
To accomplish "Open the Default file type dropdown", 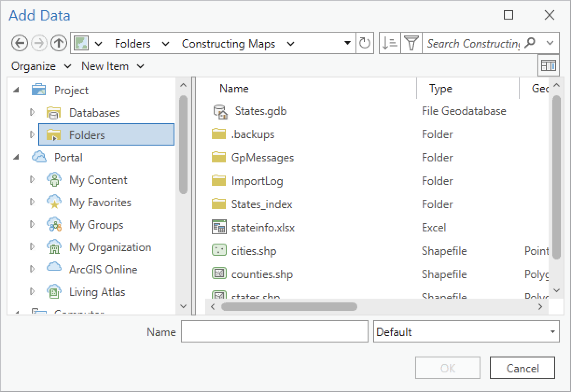I will (551, 331).
